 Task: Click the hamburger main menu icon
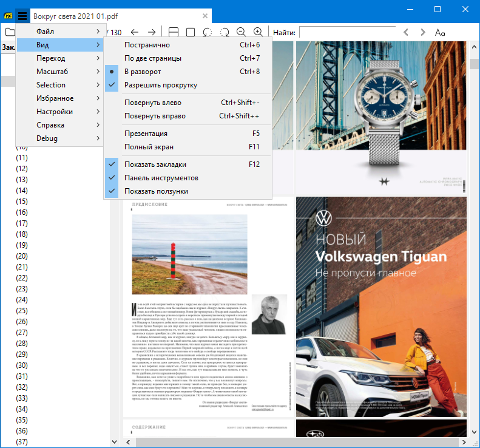point(22,16)
